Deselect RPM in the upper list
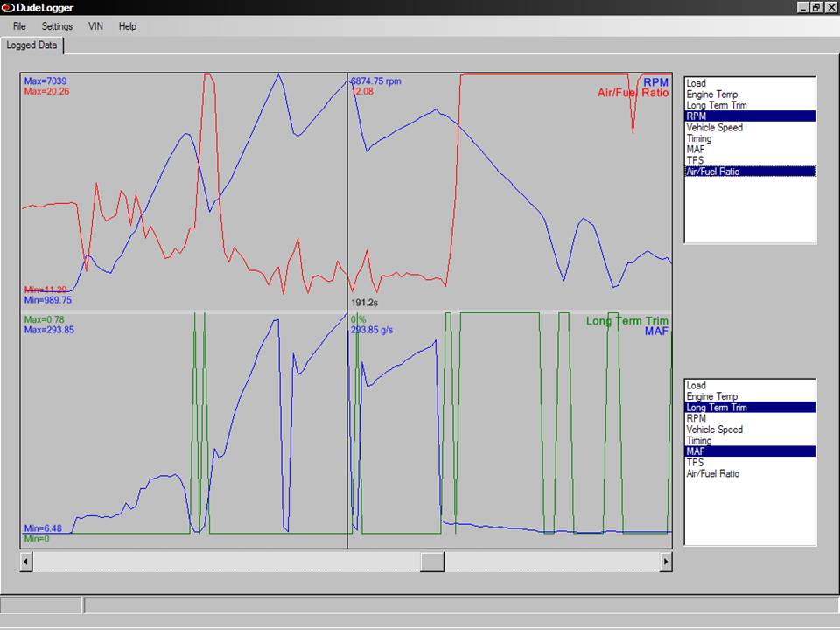840x630 pixels. click(750, 116)
